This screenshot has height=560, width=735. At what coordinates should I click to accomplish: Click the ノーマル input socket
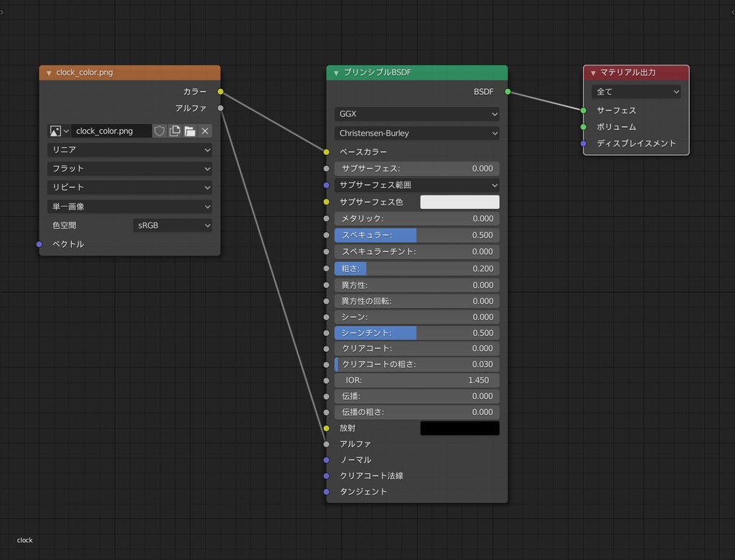click(x=327, y=460)
